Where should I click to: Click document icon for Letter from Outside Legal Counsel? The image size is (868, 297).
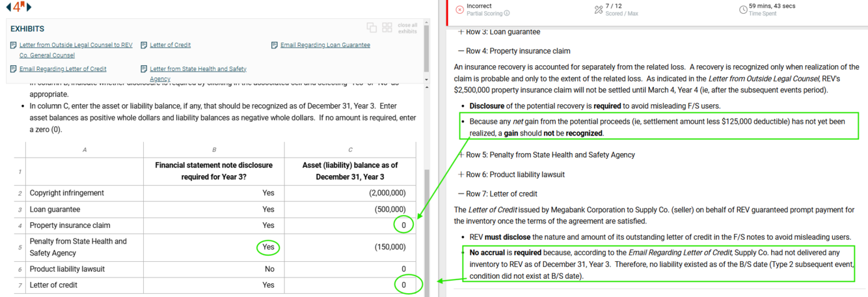pos(14,46)
